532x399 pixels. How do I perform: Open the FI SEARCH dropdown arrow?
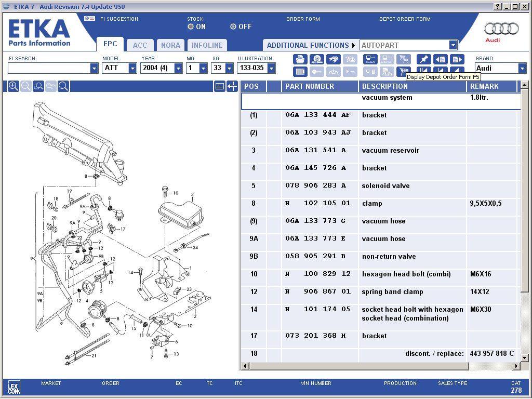coord(94,68)
